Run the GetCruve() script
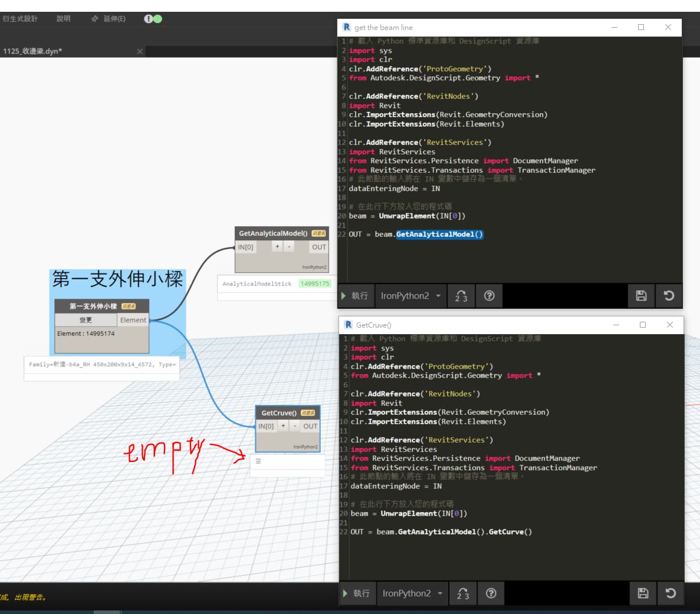 357,593
